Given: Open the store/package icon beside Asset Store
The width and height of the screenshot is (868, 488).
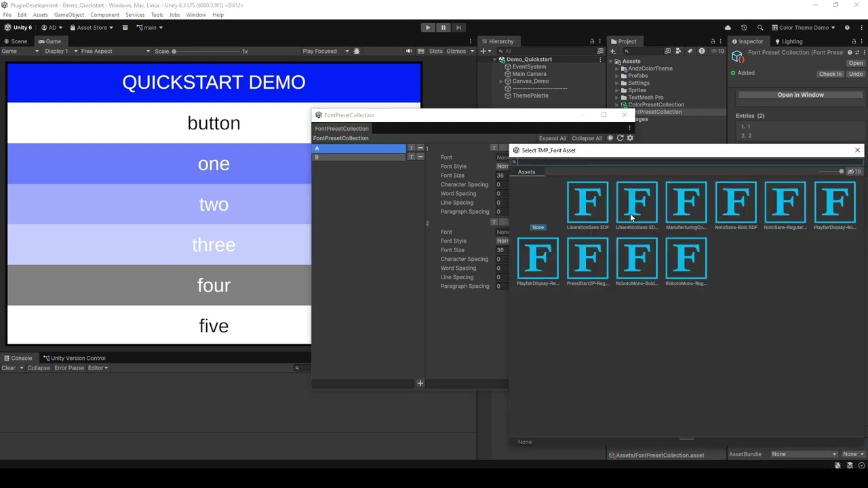Looking at the screenshot, I should [125, 28].
